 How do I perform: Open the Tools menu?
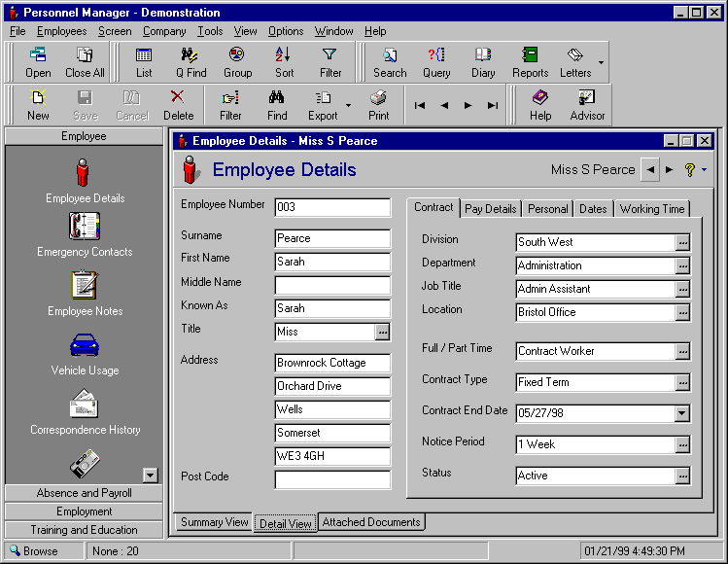tap(210, 31)
